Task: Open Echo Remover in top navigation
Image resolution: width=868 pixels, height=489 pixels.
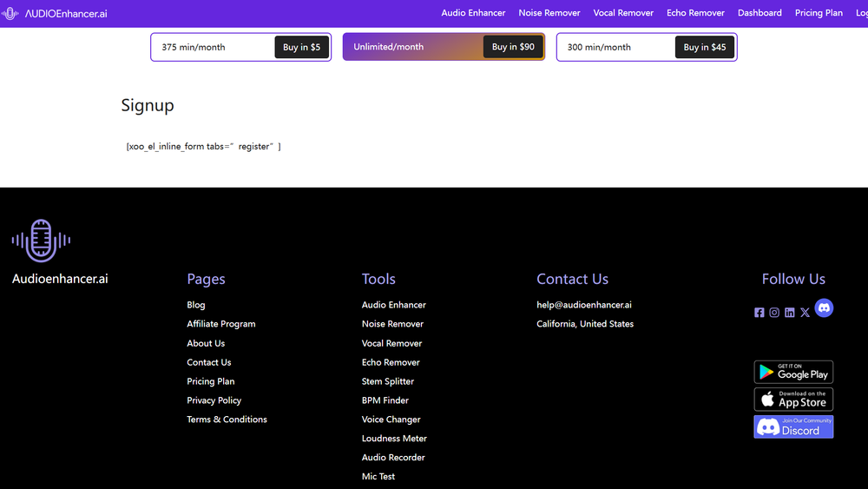Action: point(695,13)
